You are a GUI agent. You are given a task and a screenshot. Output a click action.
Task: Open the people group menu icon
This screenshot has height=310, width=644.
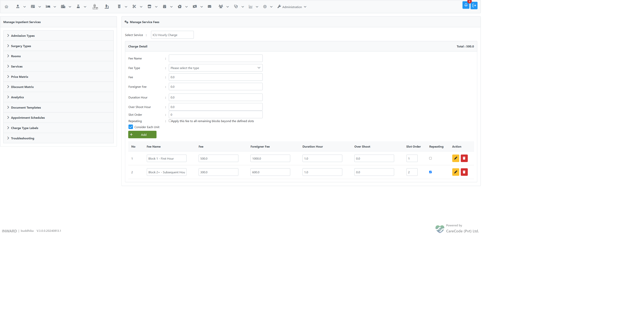[x=221, y=7]
